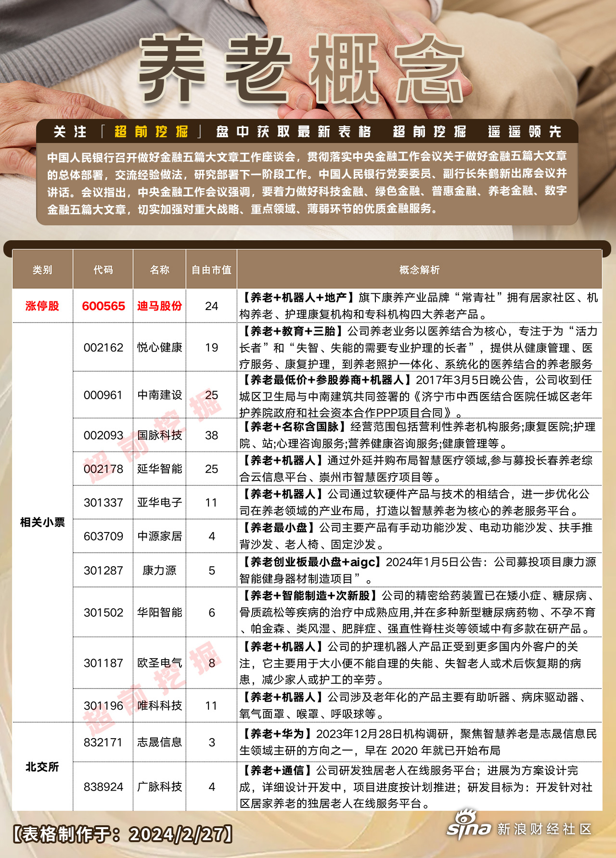Click market value 5 for 康力源
Image resolution: width=616 pixels, height=858 pixels.
[x=212, y=571]
